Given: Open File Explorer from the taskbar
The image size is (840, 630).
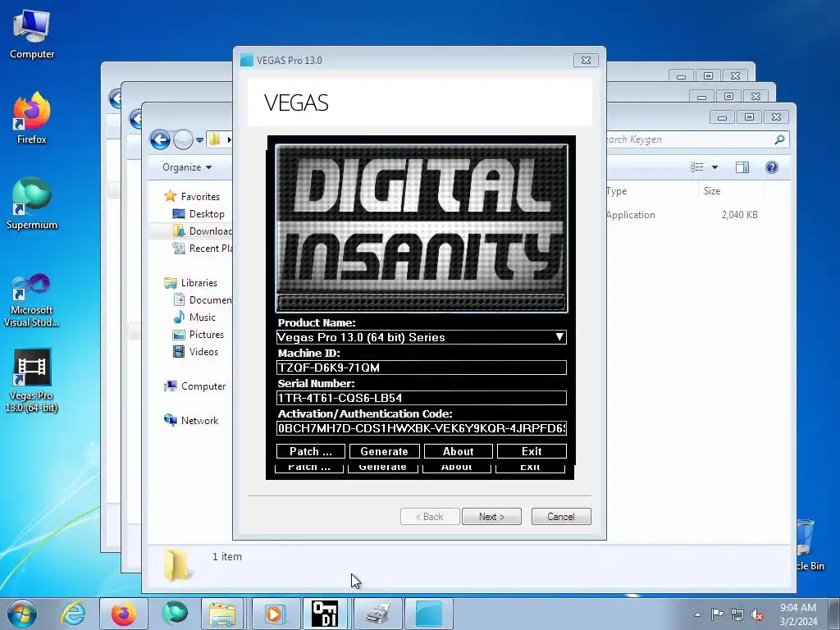Looking at the screenshot, I should pos(222,614).
